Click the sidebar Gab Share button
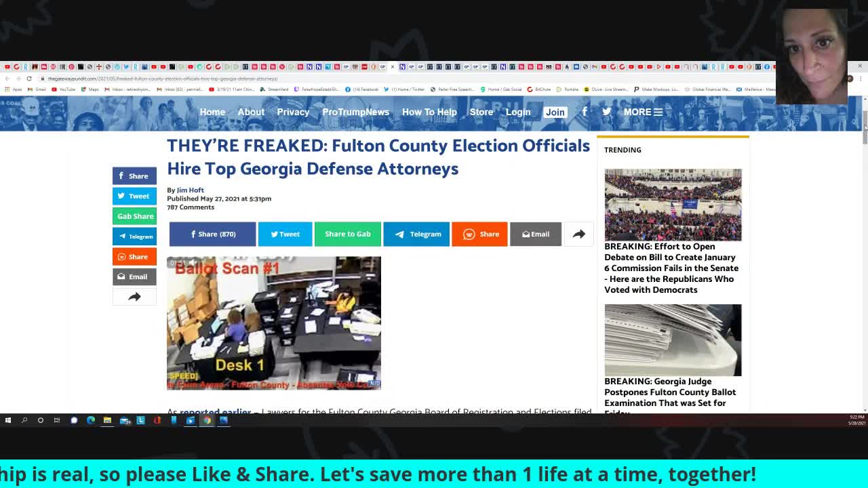868x488 pixels. click(134, 216)
